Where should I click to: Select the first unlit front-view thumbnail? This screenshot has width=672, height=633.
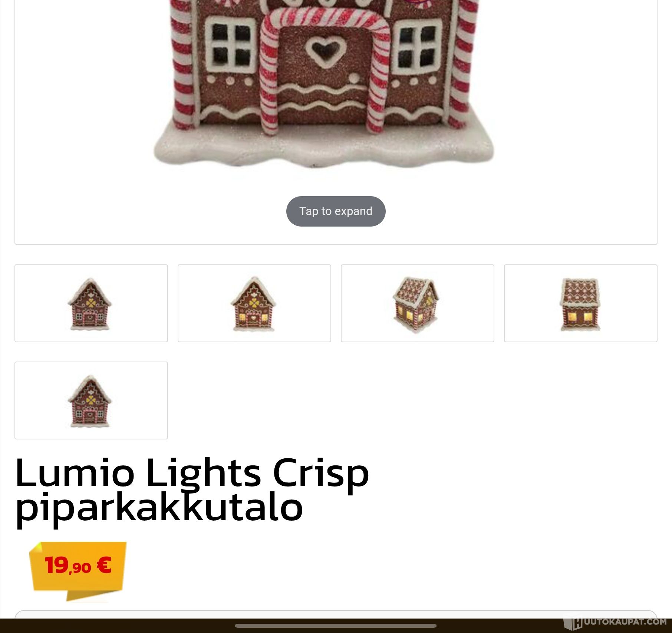91,303
